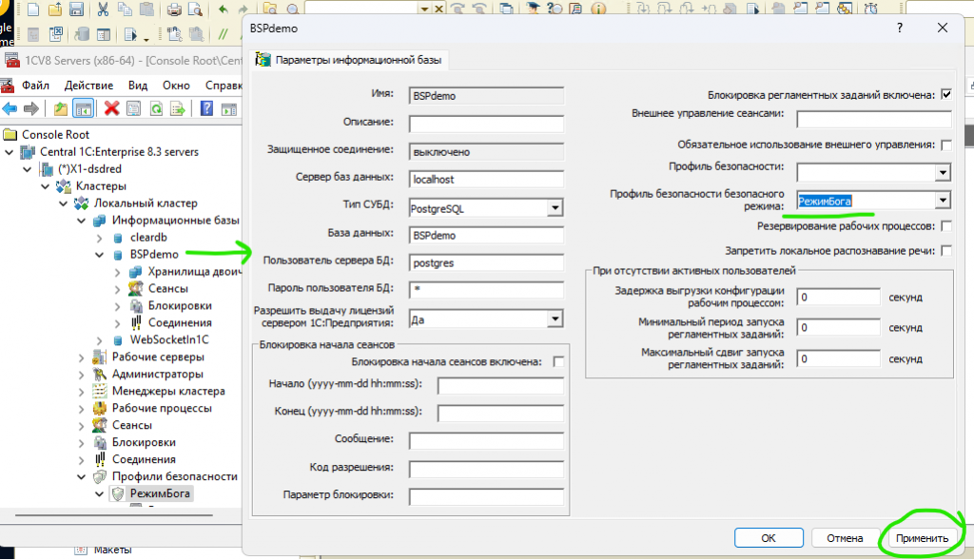Viewport: 974px width, 560px height.
Task: Select Локальный кластер in the tree
Action: pyautogui.click(x=146, y=203)
